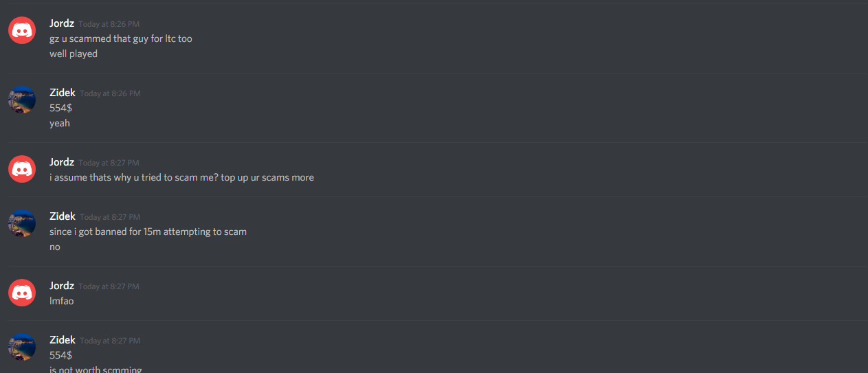
Task: Open Jordz's avatar beside the scam question message
Action: pyautogui.click(x=22, y=169)
